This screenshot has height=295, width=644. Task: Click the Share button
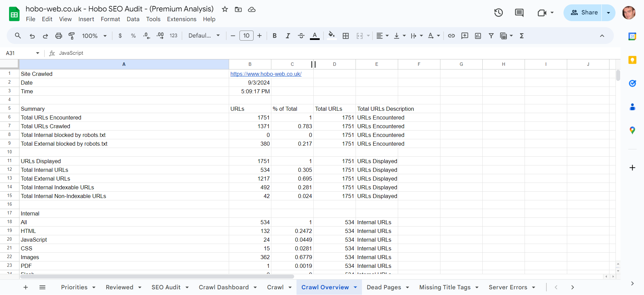click(583, 13)
